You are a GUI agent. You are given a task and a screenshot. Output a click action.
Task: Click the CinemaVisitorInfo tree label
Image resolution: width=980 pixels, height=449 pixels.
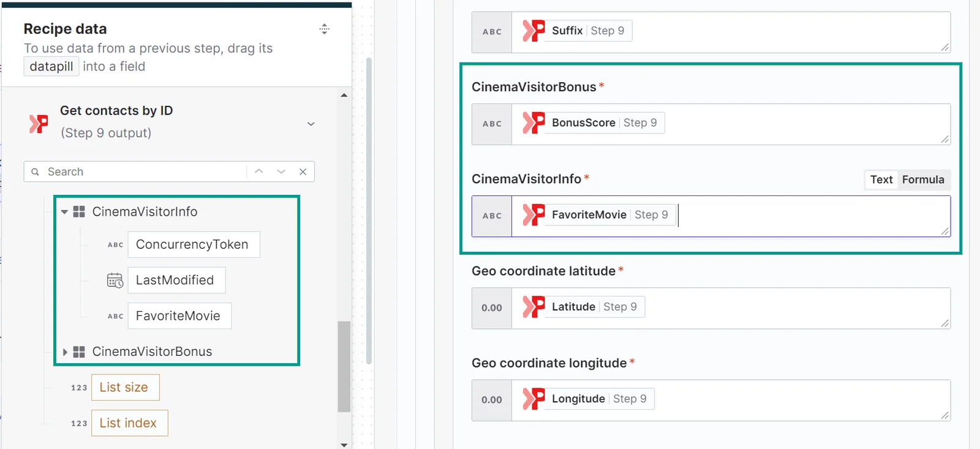coord(145,212)
